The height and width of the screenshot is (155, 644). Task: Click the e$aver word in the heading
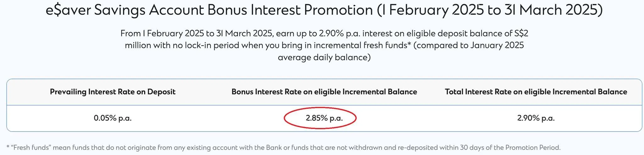click(x=68, y=10)
